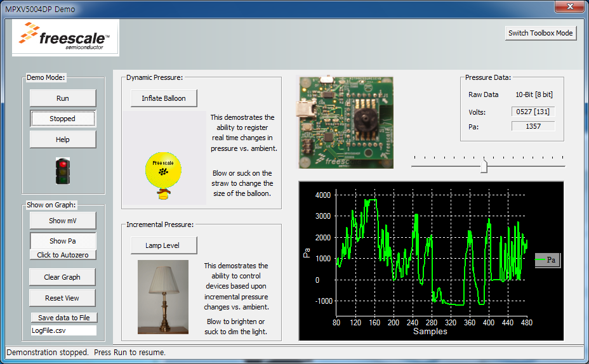
Task: Clear the graph data
Action: (63, 277)
